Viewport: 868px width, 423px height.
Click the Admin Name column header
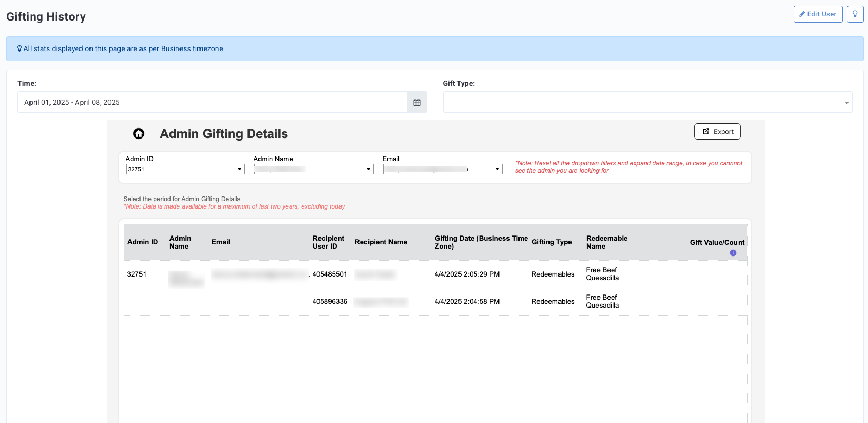point(181,242)
